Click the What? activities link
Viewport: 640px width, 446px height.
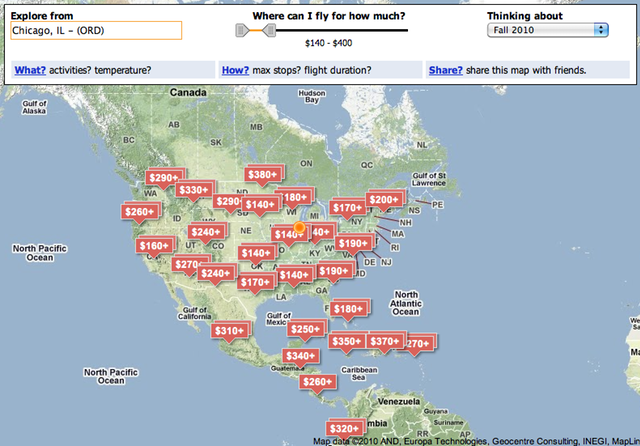(x=30, y=70)
